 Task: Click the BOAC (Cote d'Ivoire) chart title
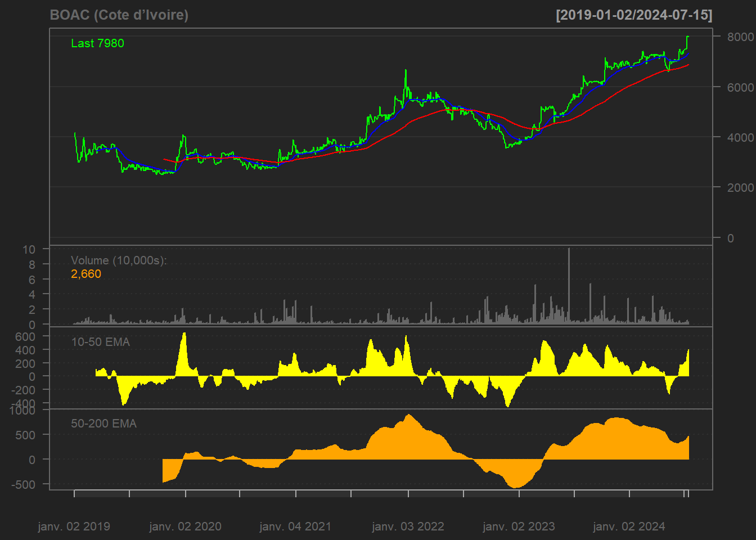click(x=119, y=15)
